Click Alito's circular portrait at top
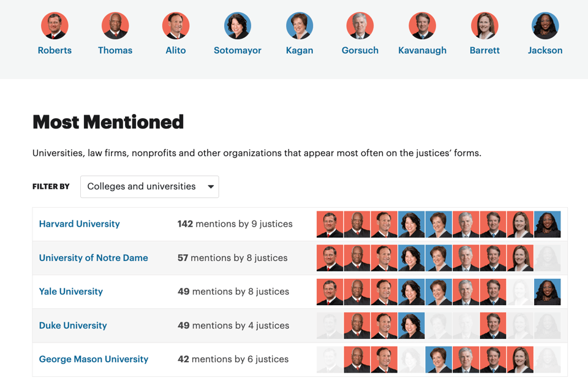Viewport: 588px width, 386px height. coord(176,26)
